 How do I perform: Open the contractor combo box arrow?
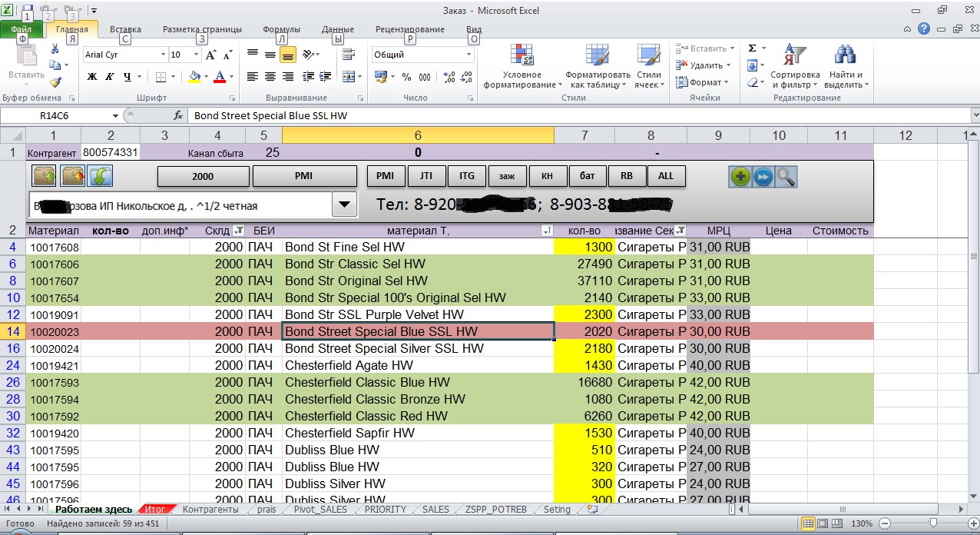(344, 204)
